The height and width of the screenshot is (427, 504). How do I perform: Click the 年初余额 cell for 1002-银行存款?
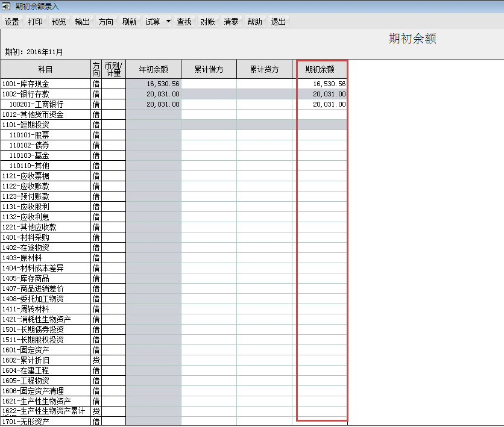(153, 94)
